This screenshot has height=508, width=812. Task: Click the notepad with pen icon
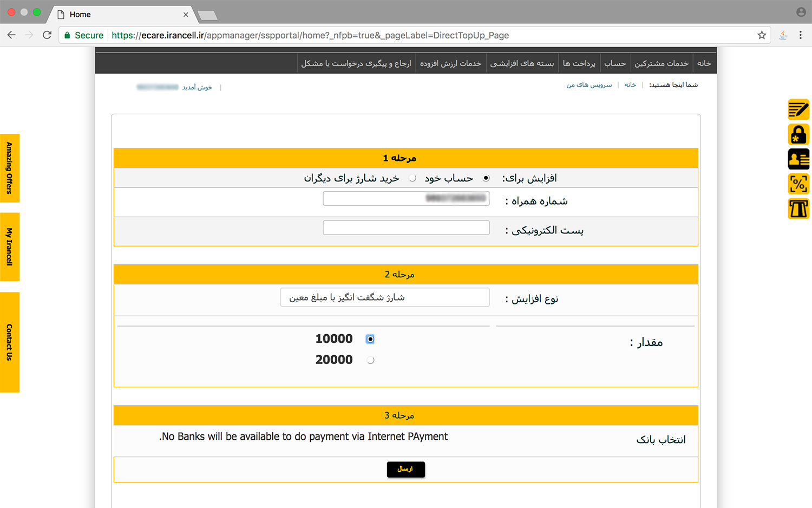coord(798,109)
